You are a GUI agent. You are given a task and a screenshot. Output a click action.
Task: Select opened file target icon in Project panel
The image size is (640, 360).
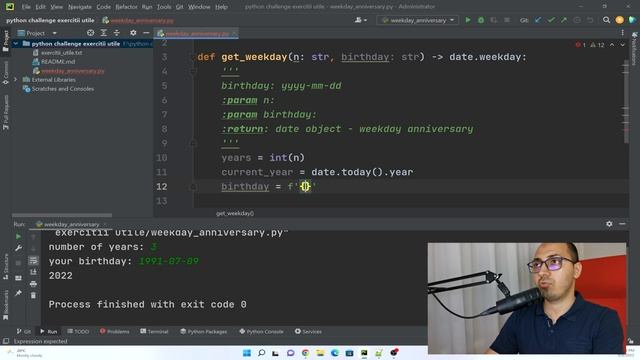click(91, 33)
